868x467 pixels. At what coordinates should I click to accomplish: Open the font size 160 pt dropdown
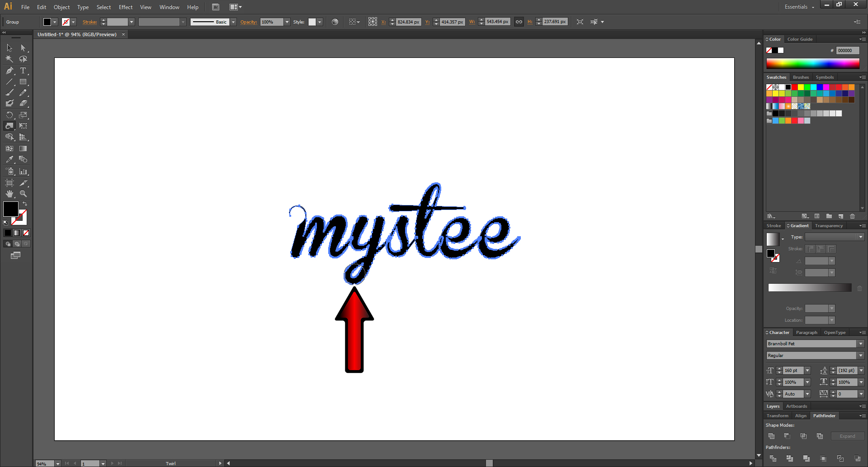pos(807,371)
